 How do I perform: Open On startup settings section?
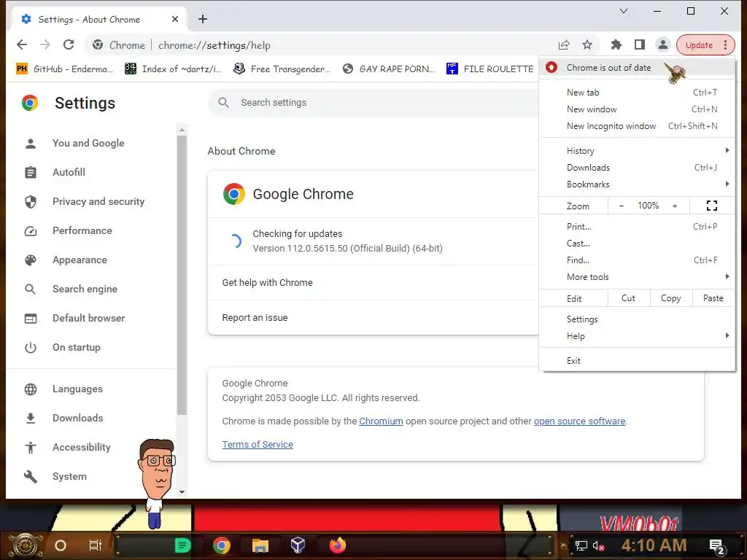[x=77, y=347]
